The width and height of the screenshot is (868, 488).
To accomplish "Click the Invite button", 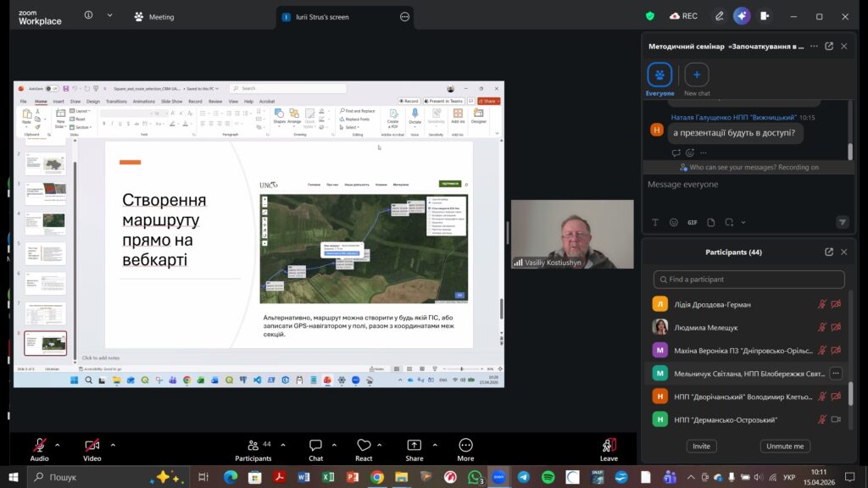I will pos(701,446).
